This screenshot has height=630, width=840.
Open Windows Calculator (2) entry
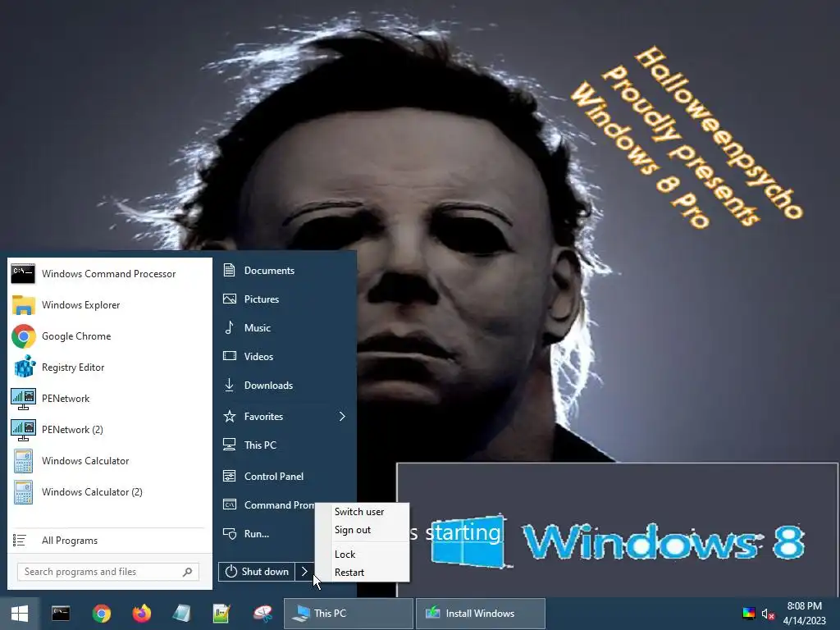click(x=109, y=492)
